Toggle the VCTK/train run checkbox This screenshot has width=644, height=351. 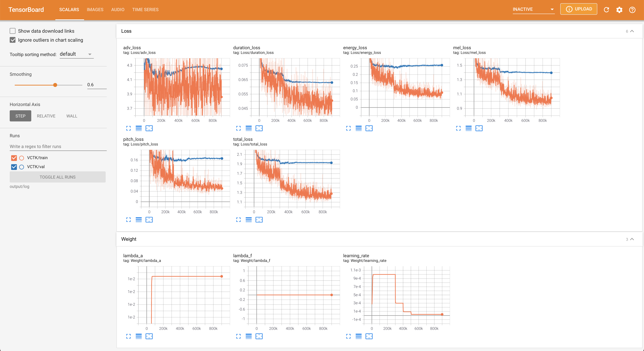[x=14, y=158]
